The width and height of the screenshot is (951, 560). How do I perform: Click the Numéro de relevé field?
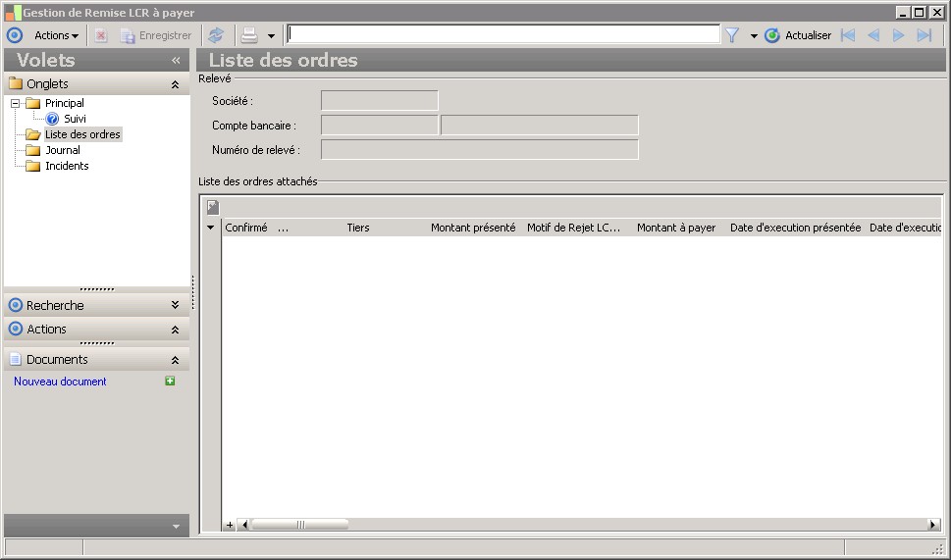[x=479, y=149]
